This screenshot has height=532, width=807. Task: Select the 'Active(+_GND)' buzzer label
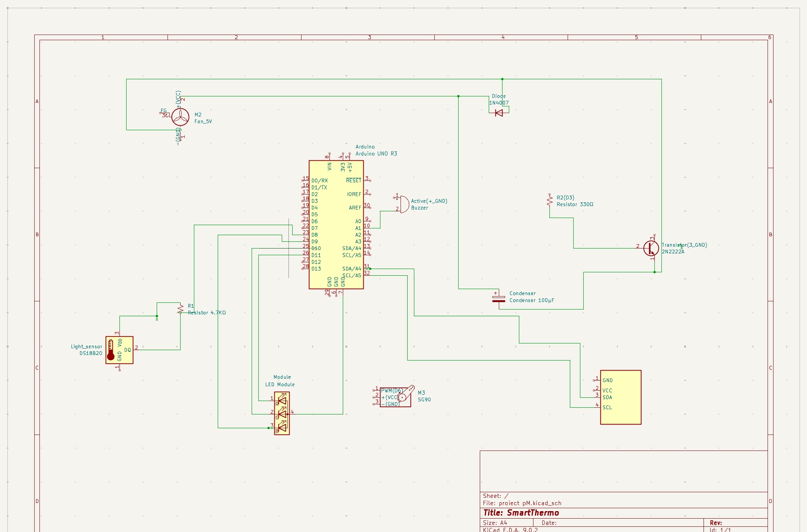(x=429, y=201)
